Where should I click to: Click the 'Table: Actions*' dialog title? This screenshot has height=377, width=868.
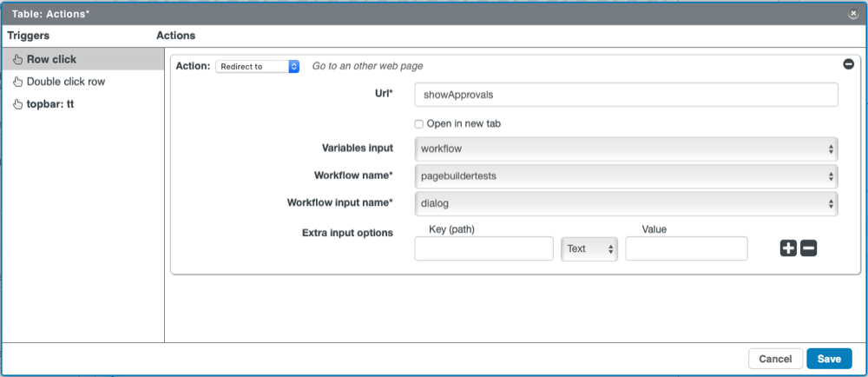click(x=50, y=15)
